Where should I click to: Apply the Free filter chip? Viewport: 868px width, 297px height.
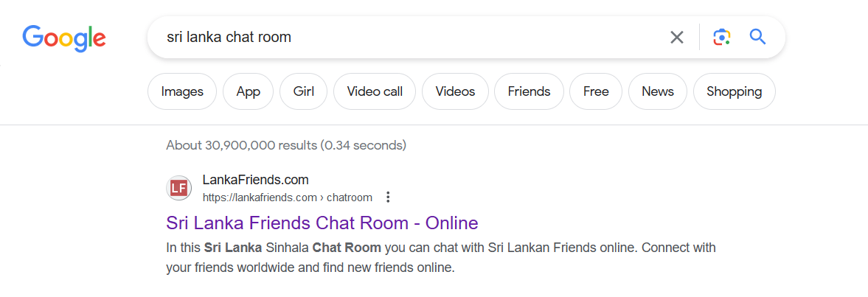tap(596, 91)
